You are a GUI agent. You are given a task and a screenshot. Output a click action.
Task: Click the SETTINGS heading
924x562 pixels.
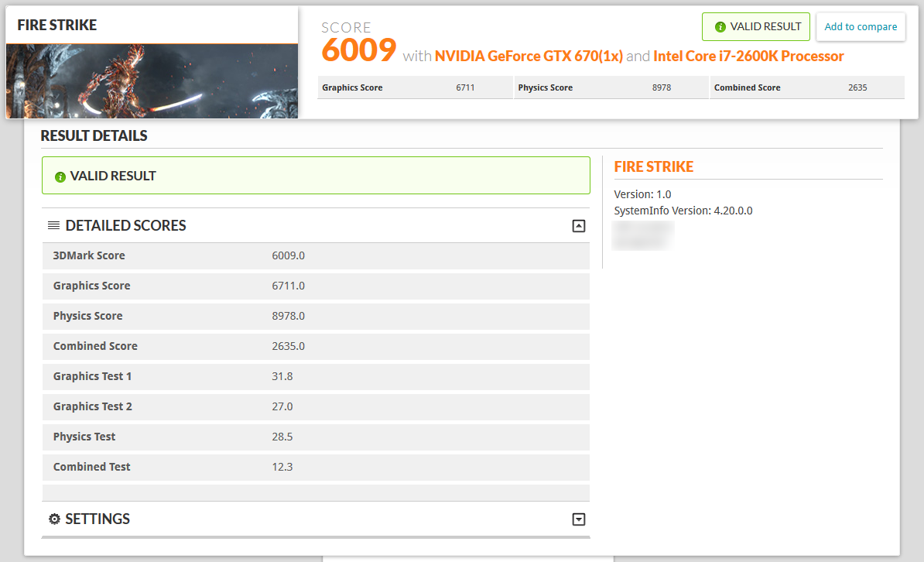(x=98, y=519)
